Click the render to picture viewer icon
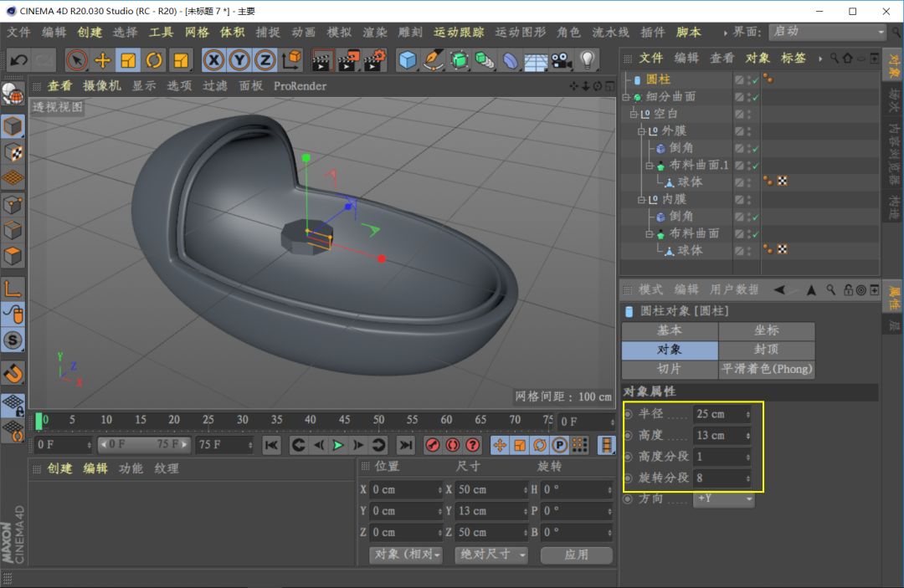 coord(350,60)
